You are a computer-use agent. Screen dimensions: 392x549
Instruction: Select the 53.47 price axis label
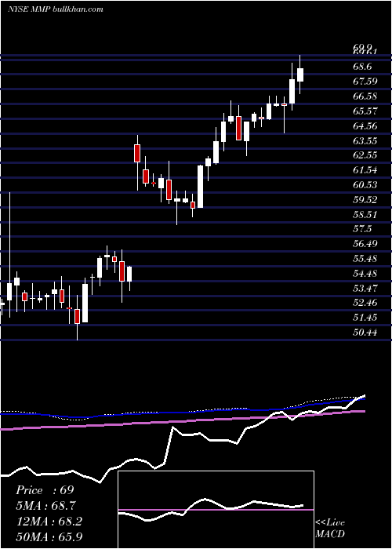365,288
